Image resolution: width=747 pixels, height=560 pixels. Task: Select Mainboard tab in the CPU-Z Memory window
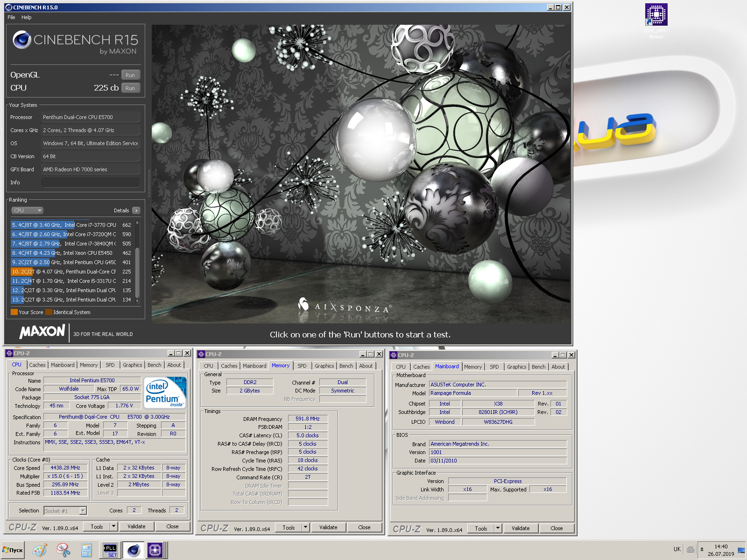(254, 366)
